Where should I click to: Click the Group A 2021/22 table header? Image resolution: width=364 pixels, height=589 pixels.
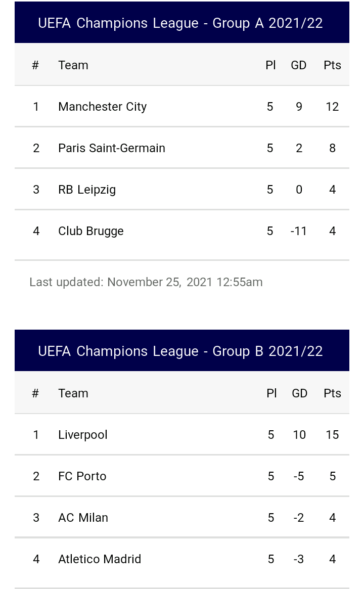182,23
